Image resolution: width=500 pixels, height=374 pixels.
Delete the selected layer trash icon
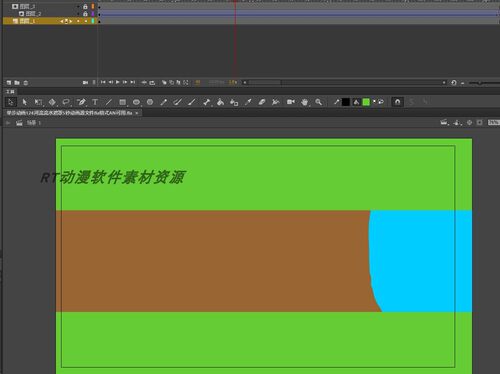(26, 83)
